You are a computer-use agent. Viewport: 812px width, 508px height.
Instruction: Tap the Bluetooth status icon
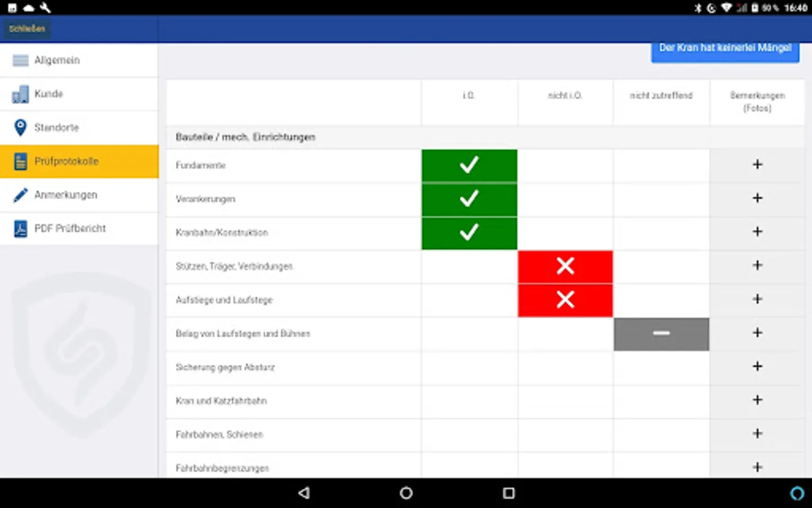[698, 8]
